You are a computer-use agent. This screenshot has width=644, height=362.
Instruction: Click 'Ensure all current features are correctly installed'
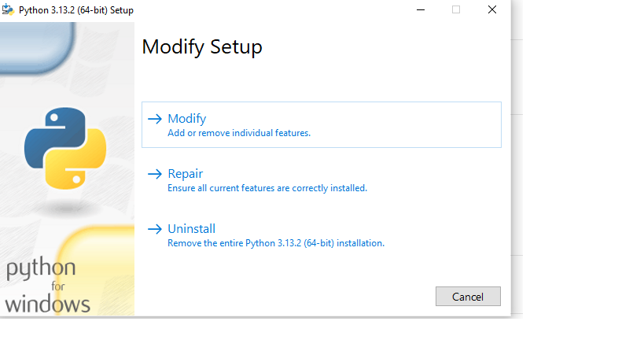267,188
